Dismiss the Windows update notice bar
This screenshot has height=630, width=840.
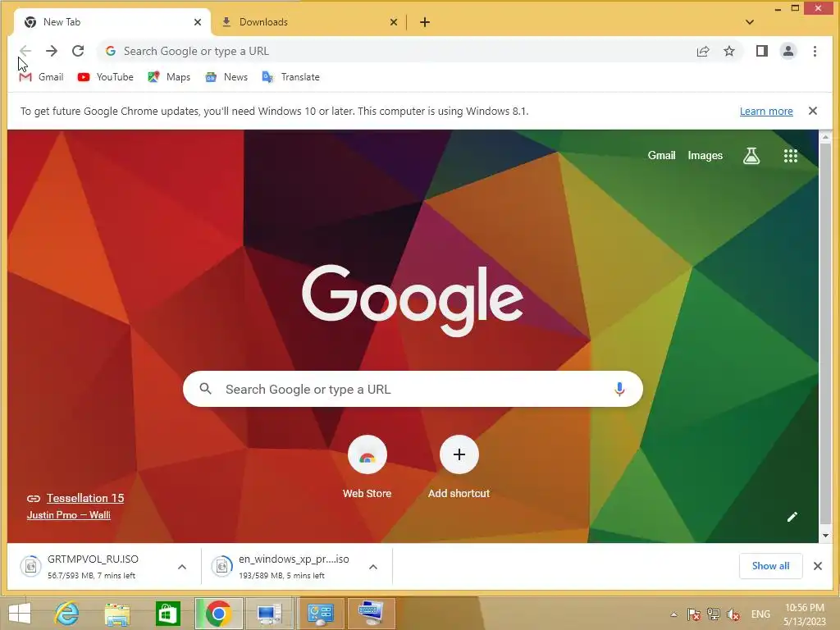[813, 111]
